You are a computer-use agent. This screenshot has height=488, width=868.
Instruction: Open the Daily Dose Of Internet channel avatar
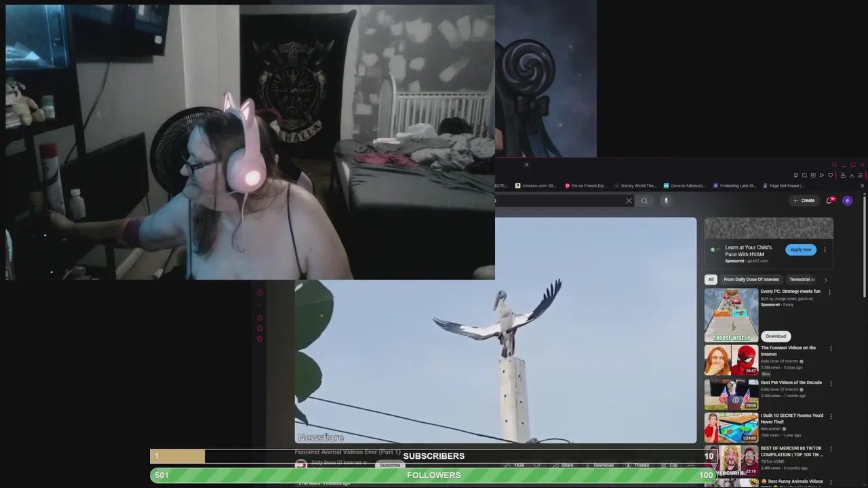pos(300,465)
